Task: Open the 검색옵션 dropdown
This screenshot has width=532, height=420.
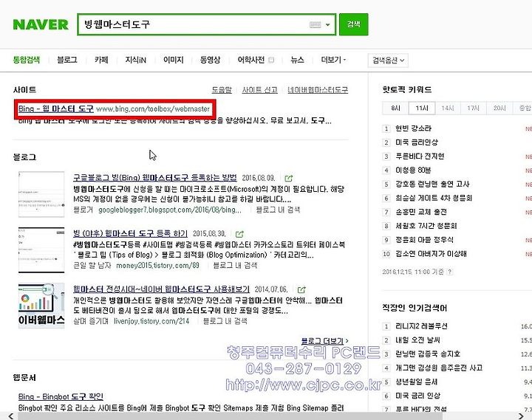Action: [388, 61]
